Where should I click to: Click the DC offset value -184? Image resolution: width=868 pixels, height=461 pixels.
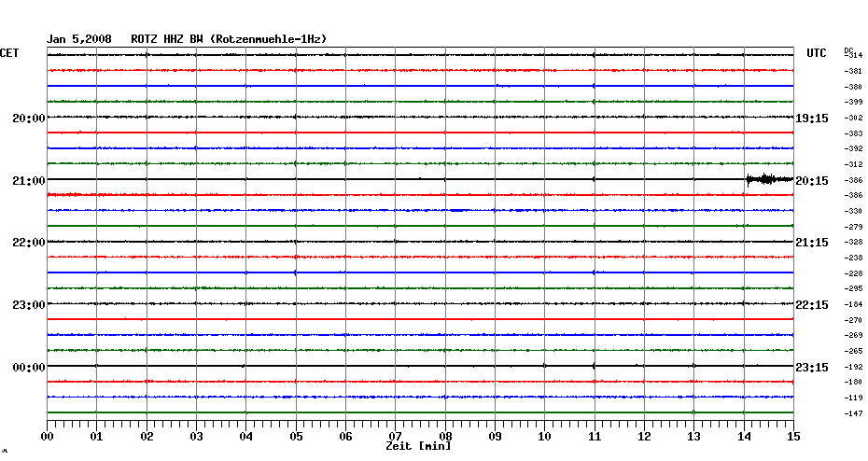[x=853, y=305]
